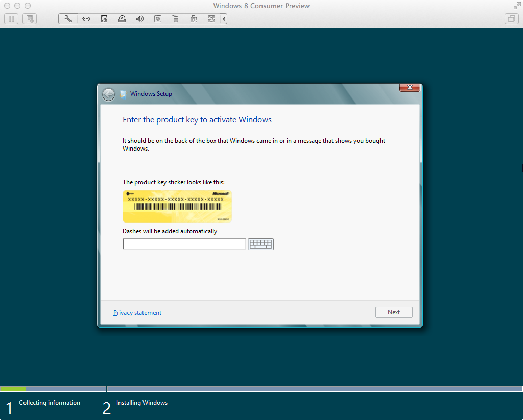523x420 pixels.
Task: Click the CD/DVD drive toolbar icon
Action: click(122, 18)
